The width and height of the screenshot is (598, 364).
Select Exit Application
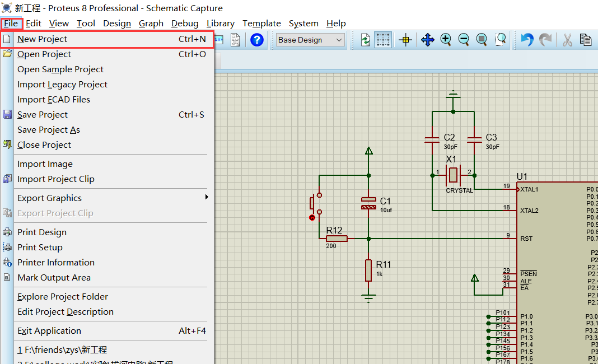[107, 331]
